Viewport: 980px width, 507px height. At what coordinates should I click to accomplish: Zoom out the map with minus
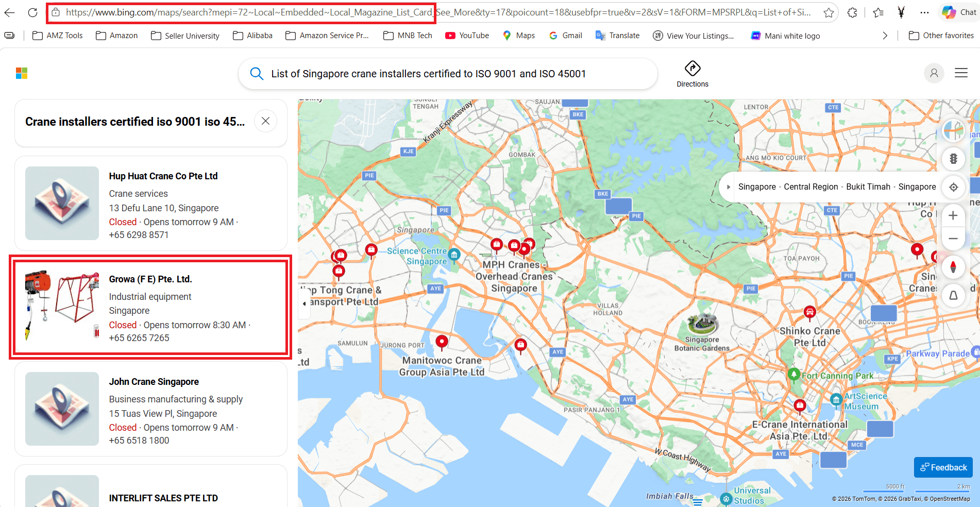point(953,239)
